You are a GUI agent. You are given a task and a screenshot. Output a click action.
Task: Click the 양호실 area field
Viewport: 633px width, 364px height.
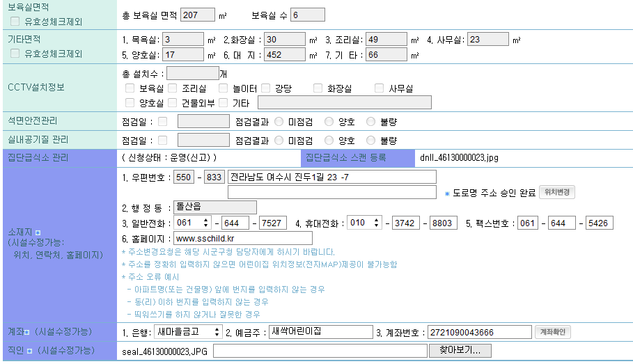coord(183,54)
